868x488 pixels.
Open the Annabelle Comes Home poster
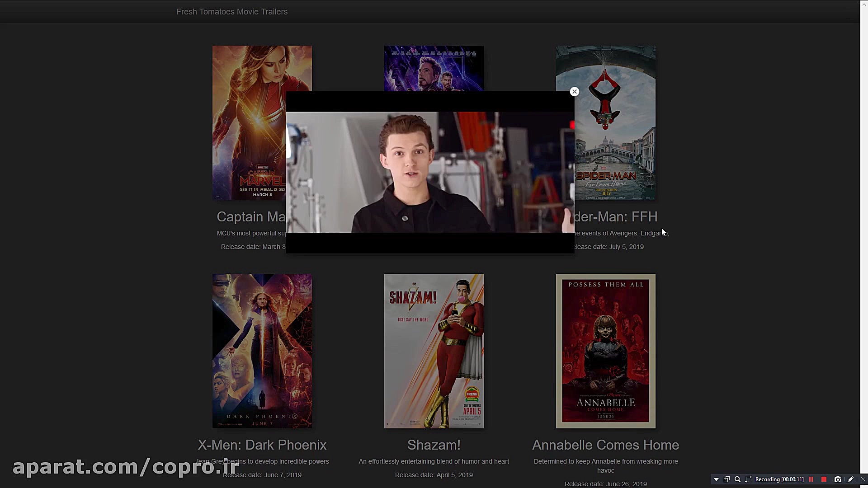(x=605, y=351)
